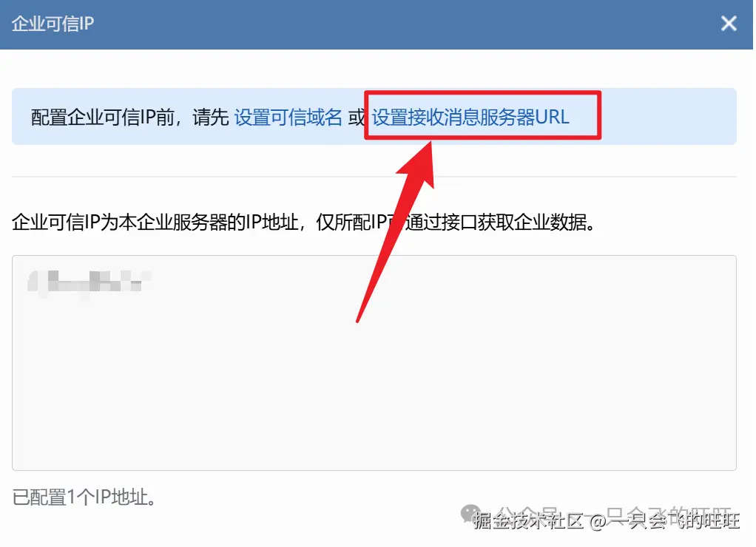Viewport: 756px width, 547px height.
Task: Click the 已配置1个IP地址 status text
Action: 84,497
